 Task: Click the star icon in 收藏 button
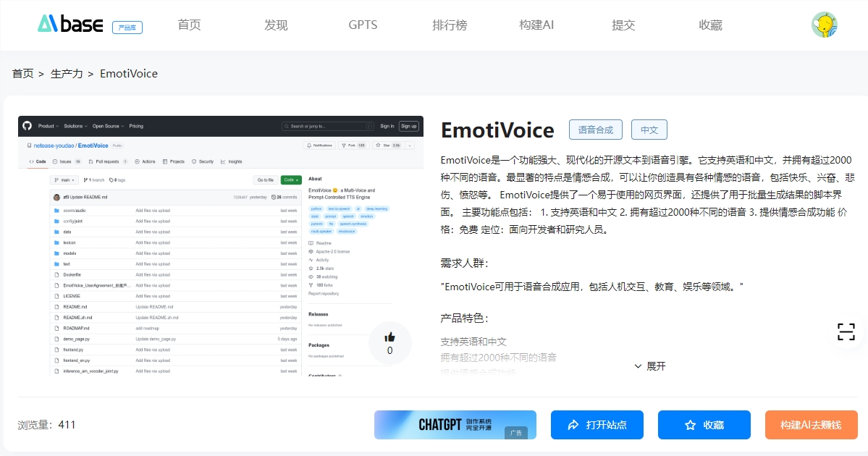[x=691, y=425]
